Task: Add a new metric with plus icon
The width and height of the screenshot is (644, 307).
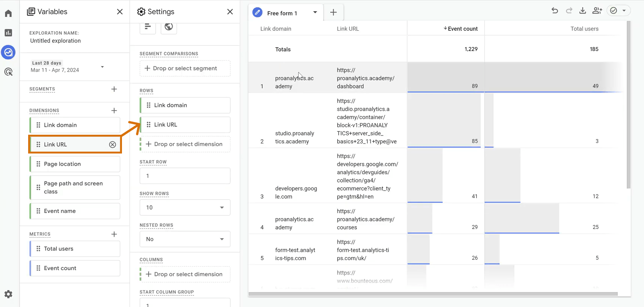Action: coord(114,234)
